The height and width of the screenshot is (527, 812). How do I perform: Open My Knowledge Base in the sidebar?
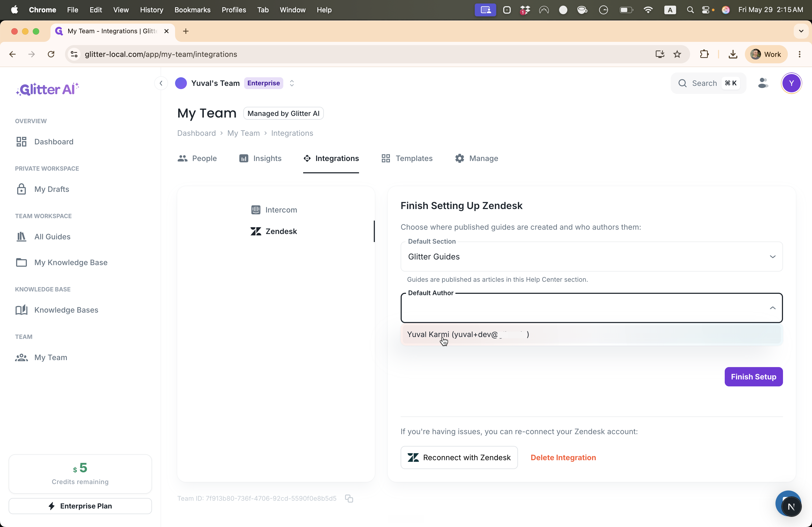click(x=61, y=262)
